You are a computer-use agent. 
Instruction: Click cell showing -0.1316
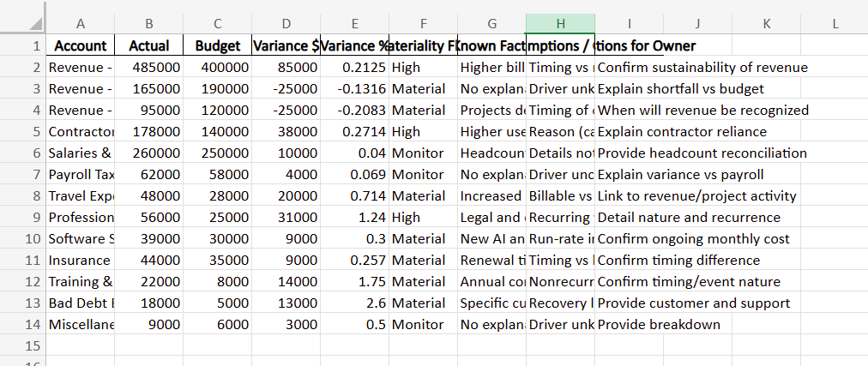pos(355,89)
